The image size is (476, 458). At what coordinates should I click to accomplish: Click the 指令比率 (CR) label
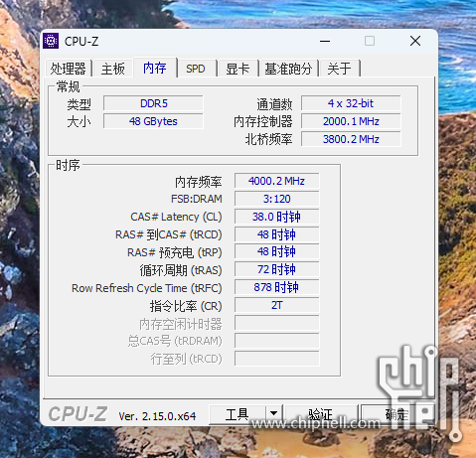(186, 306)
